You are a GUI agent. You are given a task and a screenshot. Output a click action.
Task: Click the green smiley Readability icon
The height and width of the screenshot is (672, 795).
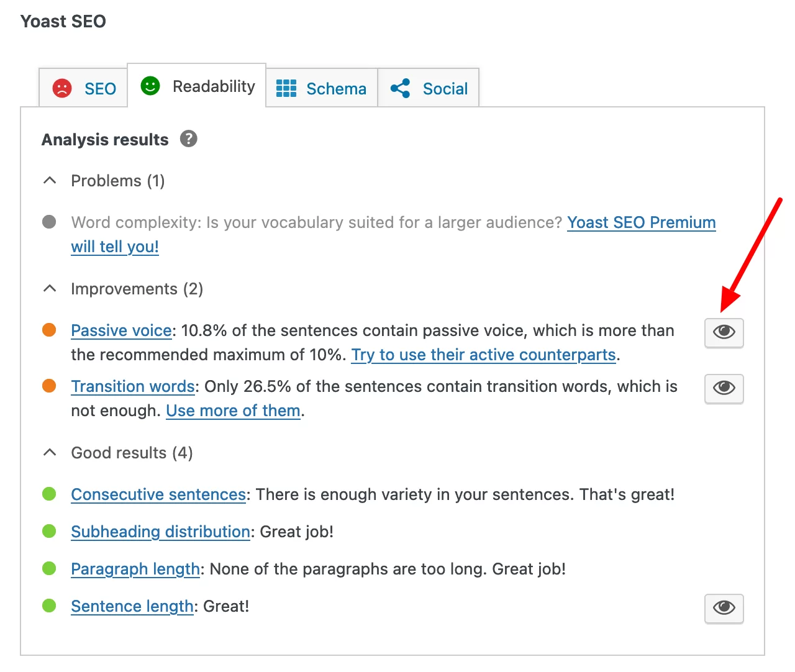pos(150,86)
